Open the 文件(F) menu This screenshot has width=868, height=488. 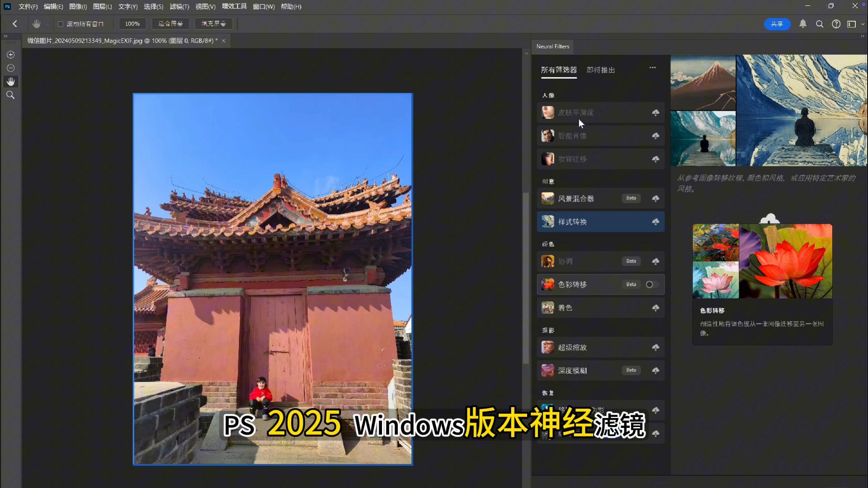(28, 6)
